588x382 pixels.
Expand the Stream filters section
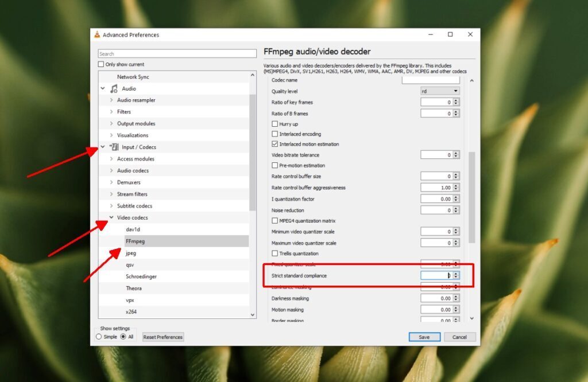click(111, 194)
